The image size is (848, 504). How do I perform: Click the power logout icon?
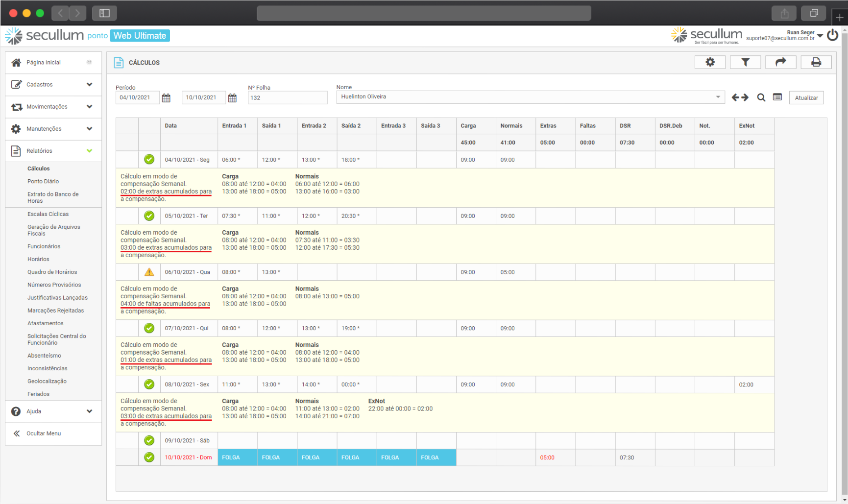click(832, 35)
